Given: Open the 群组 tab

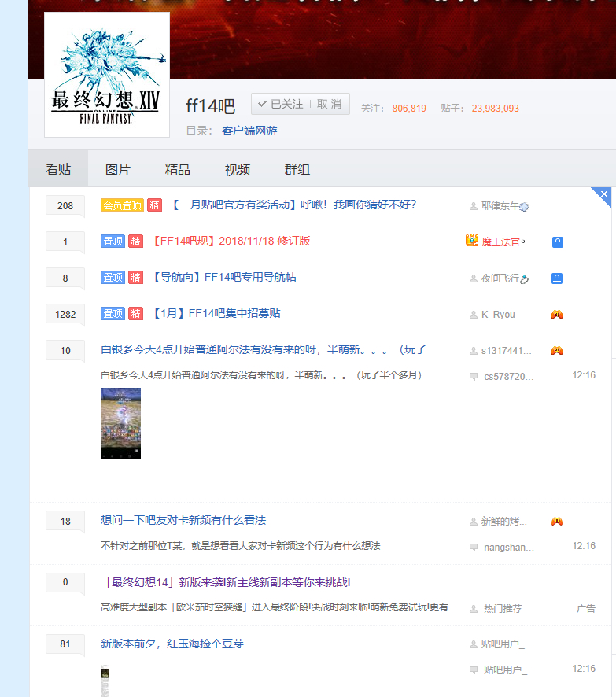Looking at the screenshot, I should pos(297,169).
